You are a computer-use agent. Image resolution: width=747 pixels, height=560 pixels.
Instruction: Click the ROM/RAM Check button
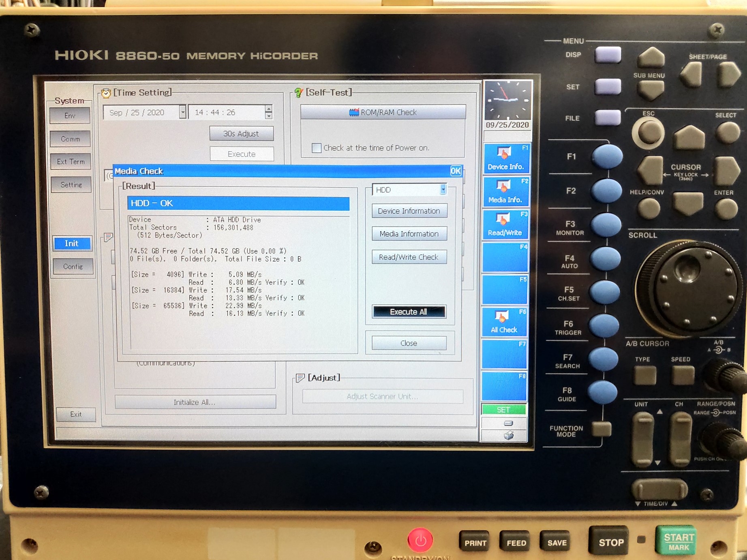click(383, 112)
